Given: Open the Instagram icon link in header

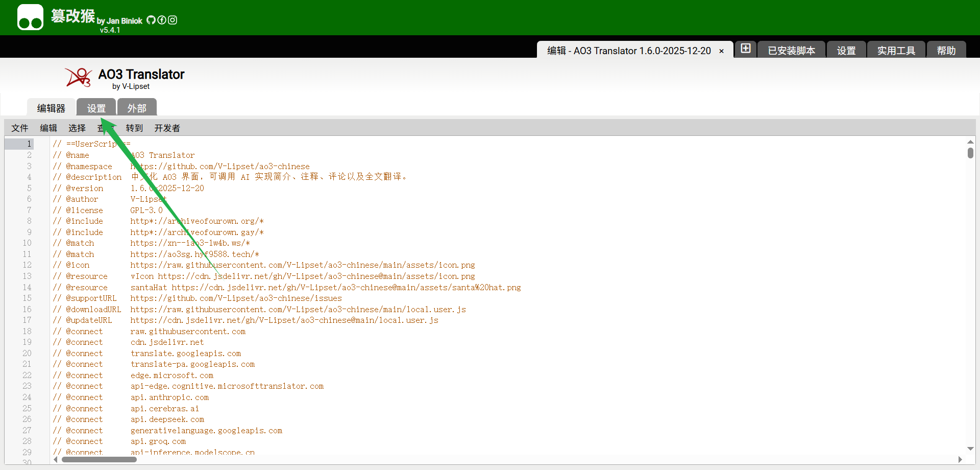Looking at the screenshot, I should click(173, 20).
